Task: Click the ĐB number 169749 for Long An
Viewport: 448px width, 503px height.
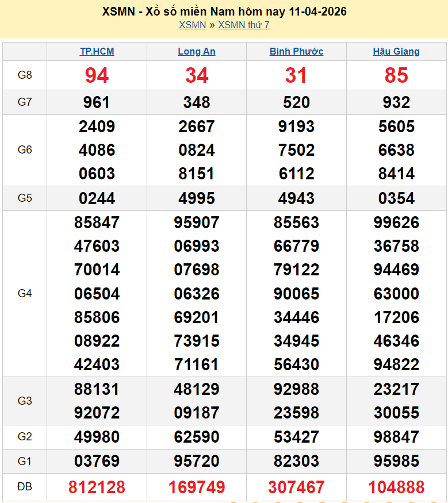Action: pyautogui.click(x=197, y=487)
